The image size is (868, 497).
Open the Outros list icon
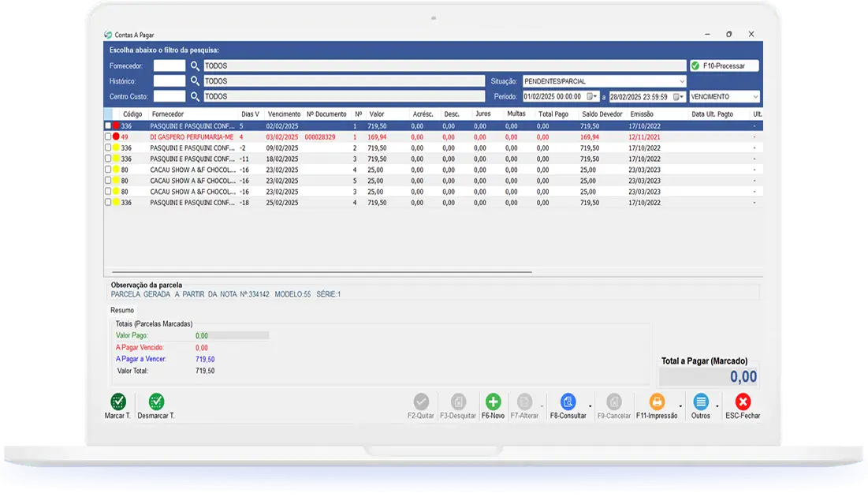pos(700,402)
